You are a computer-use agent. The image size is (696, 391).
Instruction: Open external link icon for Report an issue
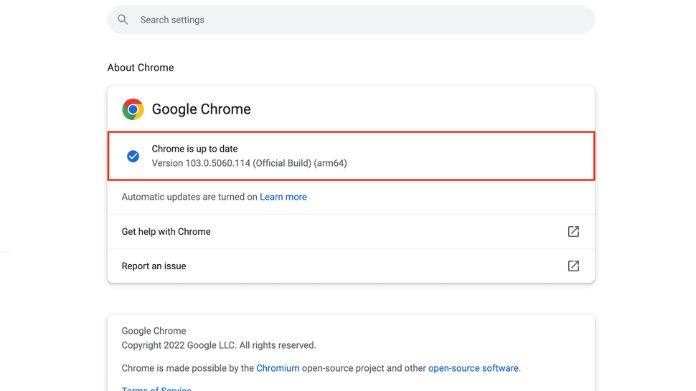coord(573,266)
